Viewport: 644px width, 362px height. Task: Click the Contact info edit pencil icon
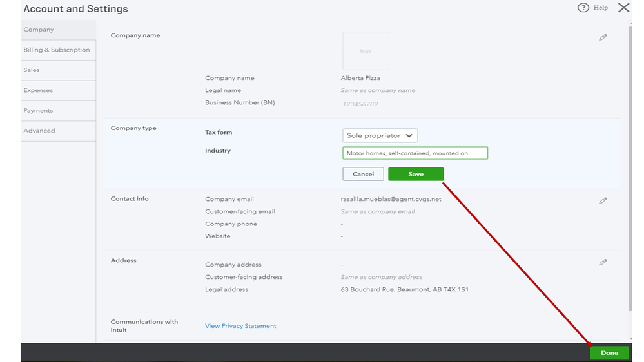[x=603, y=201]
